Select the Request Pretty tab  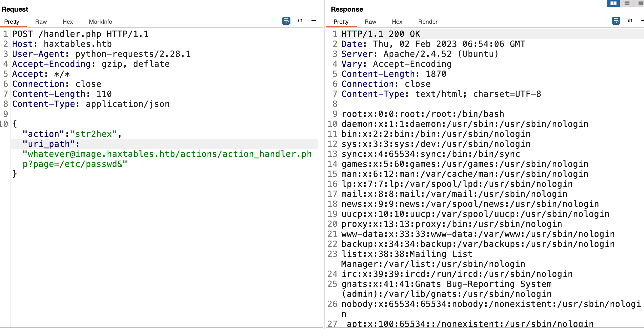[12, 22]
